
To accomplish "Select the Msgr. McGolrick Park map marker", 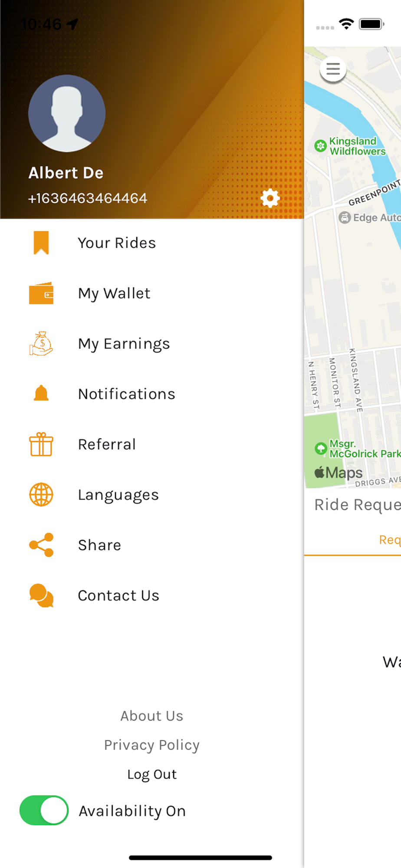I will [321, 448].
